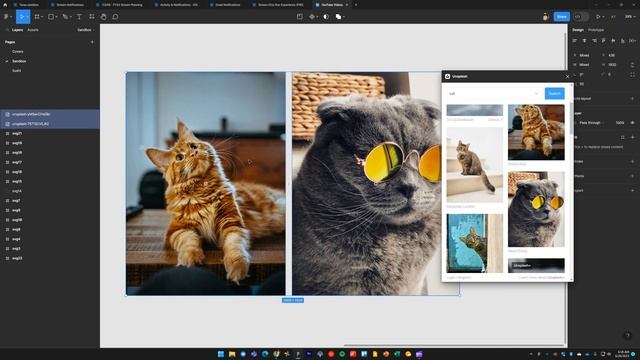
Task: Open the Help question mark button
Action: pos(628,336)
